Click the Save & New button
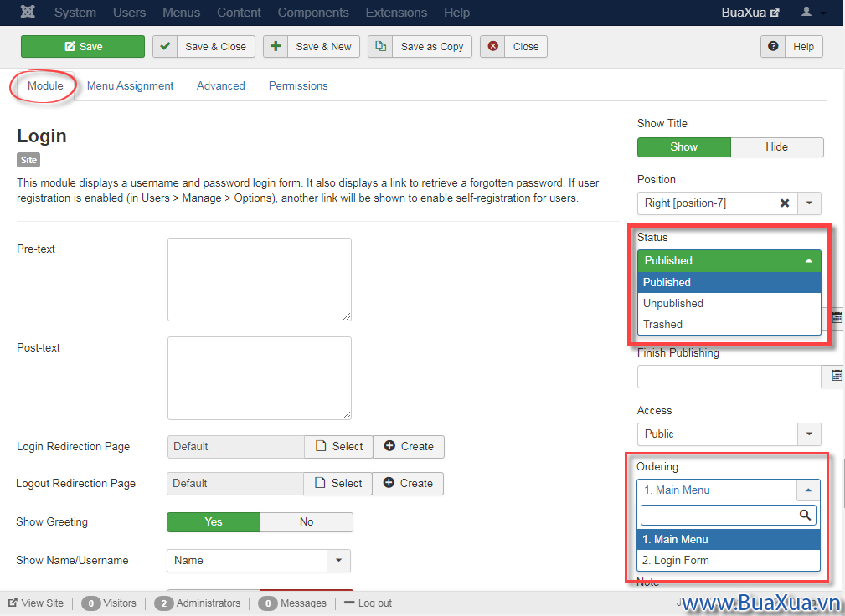 pos(312,46)
